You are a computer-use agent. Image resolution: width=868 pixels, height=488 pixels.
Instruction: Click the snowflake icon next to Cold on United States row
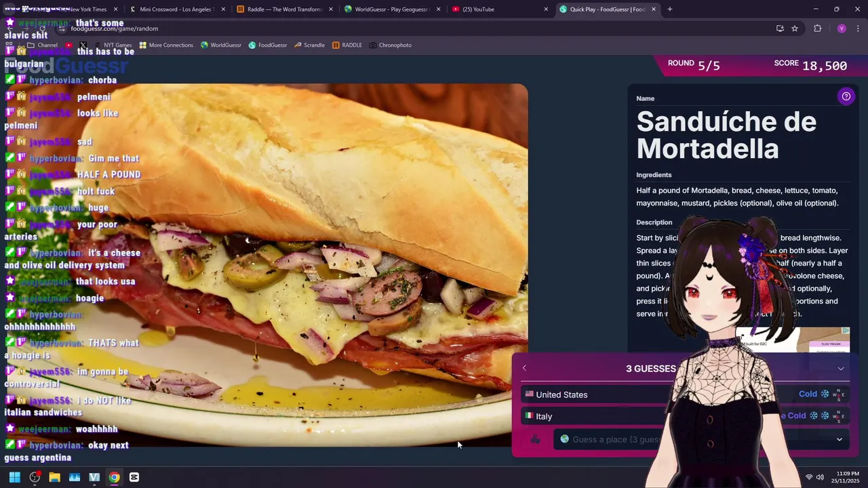825,394
